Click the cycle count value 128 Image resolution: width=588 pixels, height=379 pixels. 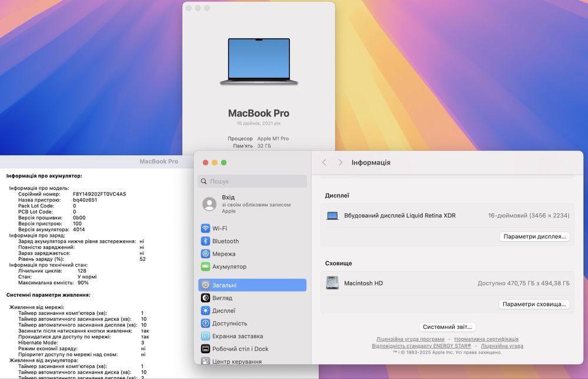click(x=82, y=271)
